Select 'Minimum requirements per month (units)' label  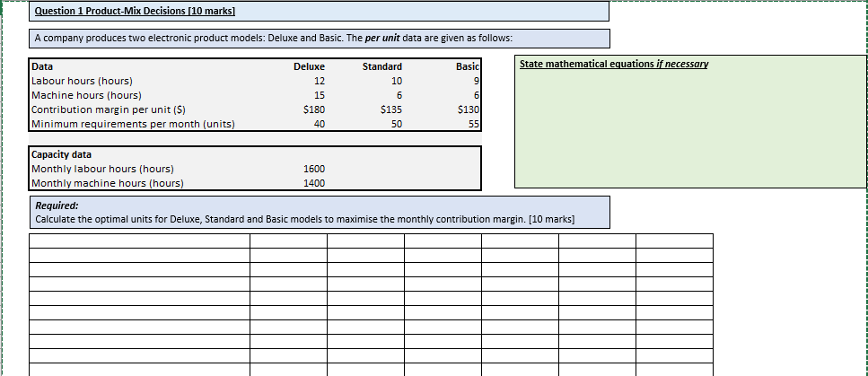(x=133, y=124)
